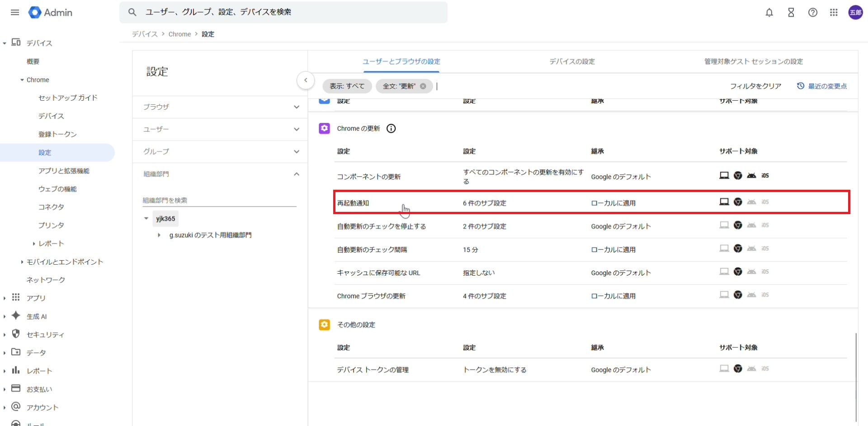Expand the ユーザー section
This screenshot has height=426, width=868.
(296, 129)
